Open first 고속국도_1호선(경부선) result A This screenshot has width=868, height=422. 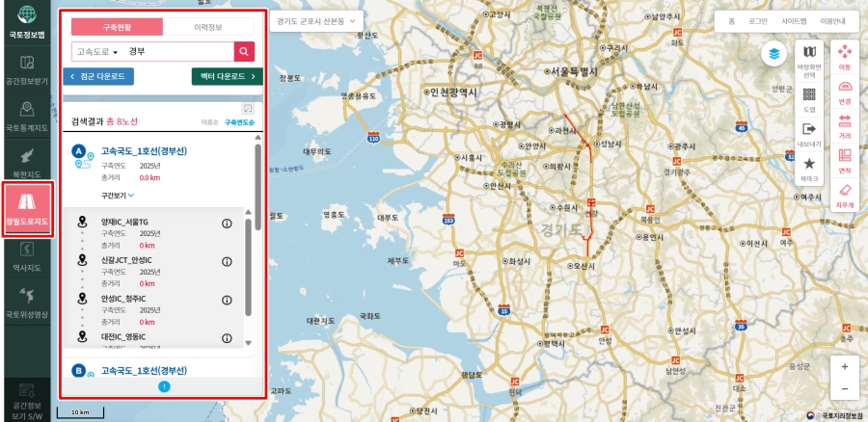(144, 151)
